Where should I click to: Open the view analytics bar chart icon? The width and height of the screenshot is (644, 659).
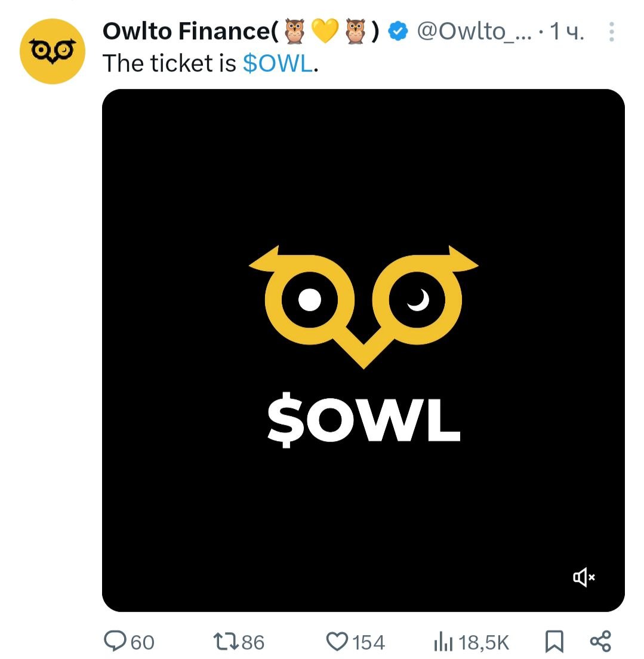(443, 642)
